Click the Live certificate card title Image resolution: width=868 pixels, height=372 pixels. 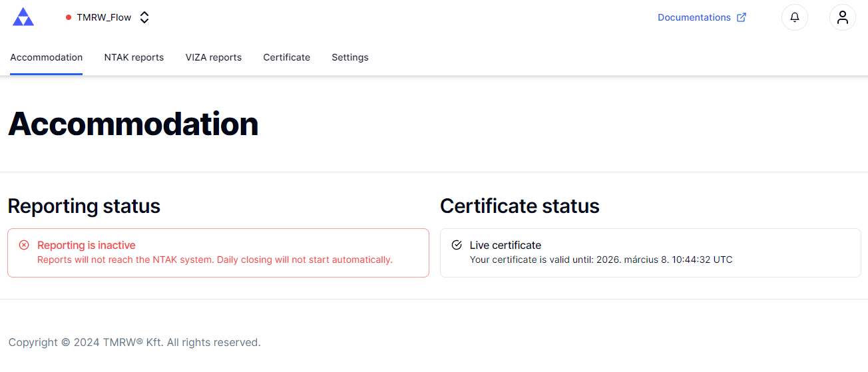[505, 245]
